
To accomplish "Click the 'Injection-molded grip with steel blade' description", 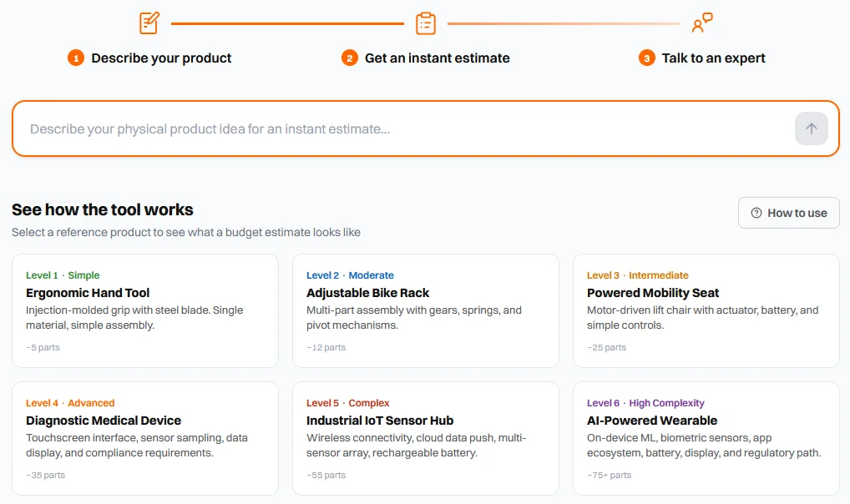I will pyautogui.click(x=134, y=318).
